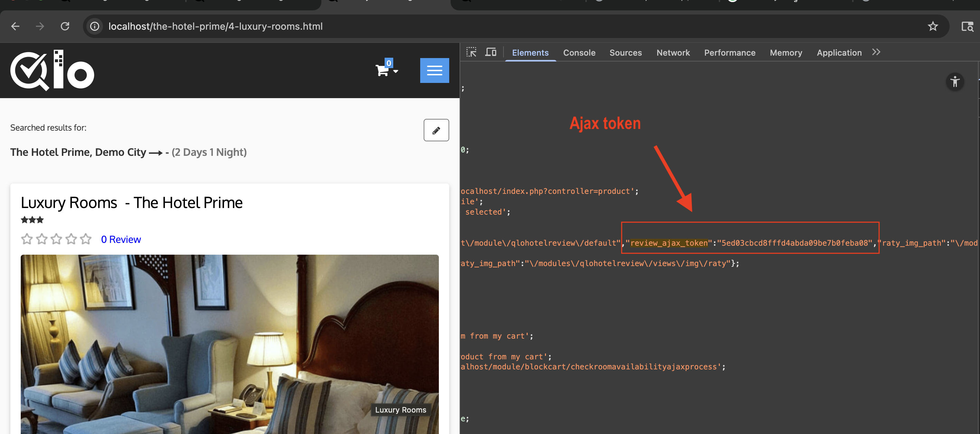
Task: Open the Sources tab
Action: [x=625, y=53]
